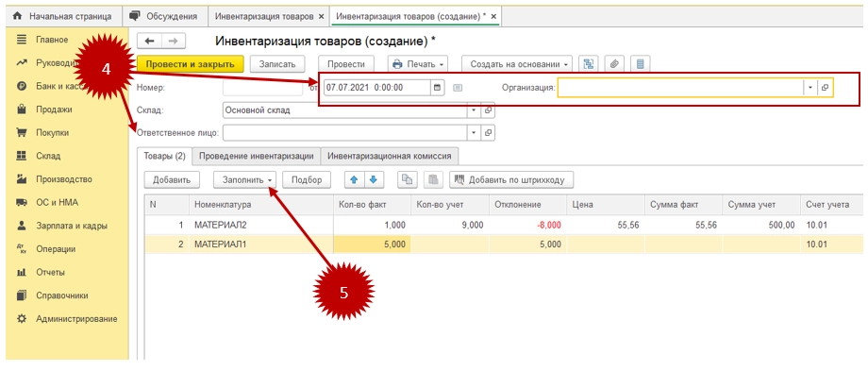Switch to Инвентаризация товаров list tab
The image size is (868, 371).
pos(264,17)
